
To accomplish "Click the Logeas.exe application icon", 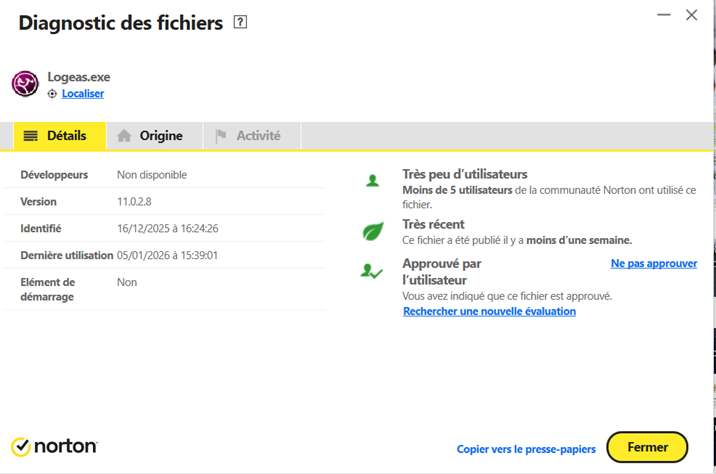I will click(x=25, y=84).
